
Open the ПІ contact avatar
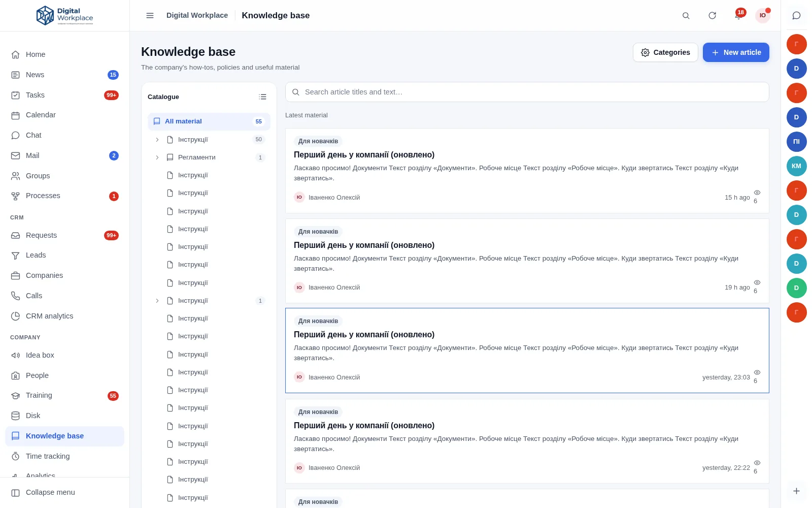(796, 142)
